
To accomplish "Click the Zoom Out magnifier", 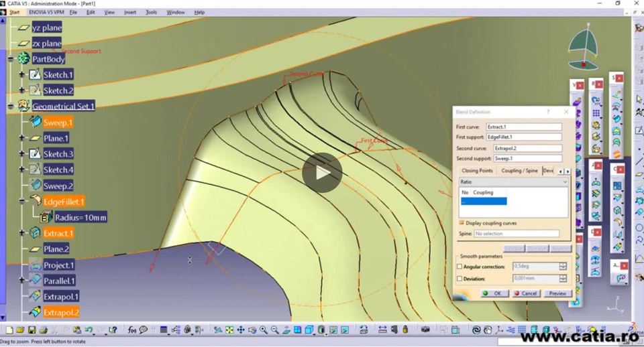I will (x=275, y=330).
